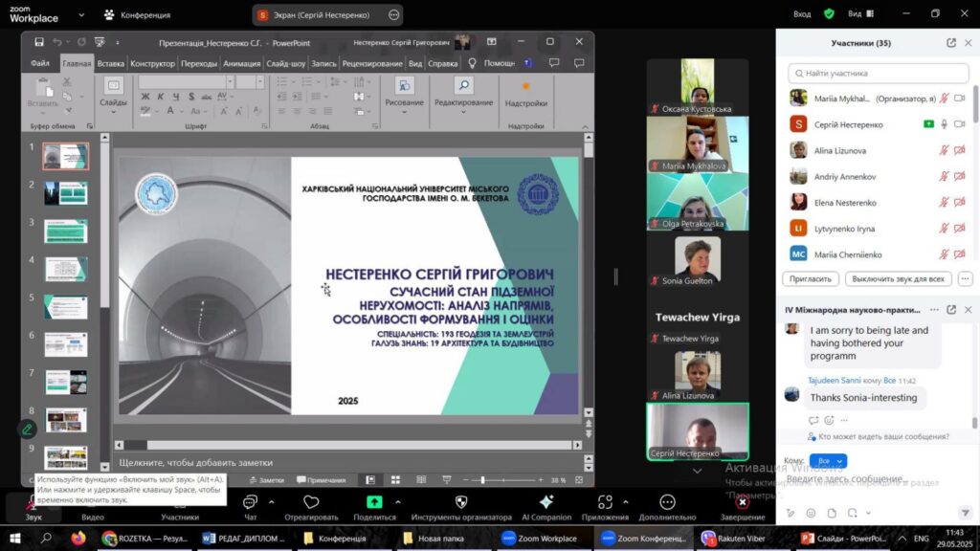Switch to the Слайд-шоу ribbon tab
980x551 pixels.
point(285,63)
